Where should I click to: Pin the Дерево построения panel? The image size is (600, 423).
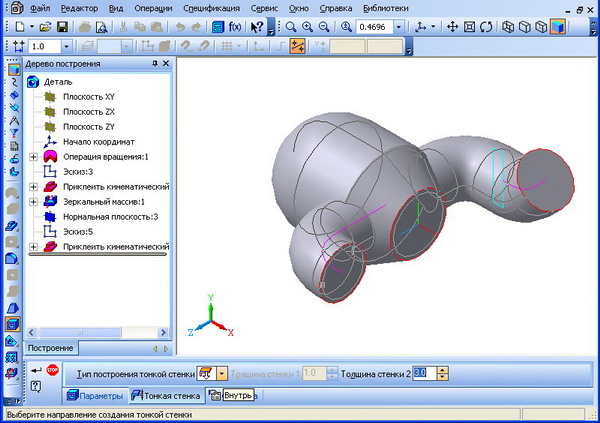coord(153,63)
